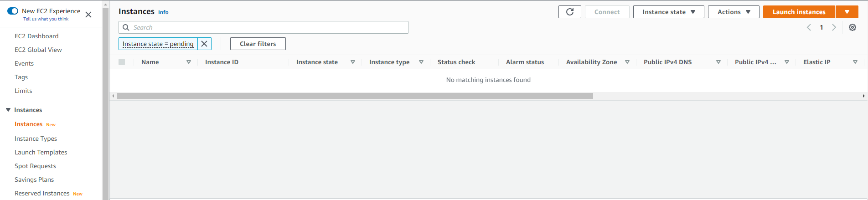
Task: Toggle the New EC2 Experience switch
Action: pyautogui.click(x=13, y=11)
